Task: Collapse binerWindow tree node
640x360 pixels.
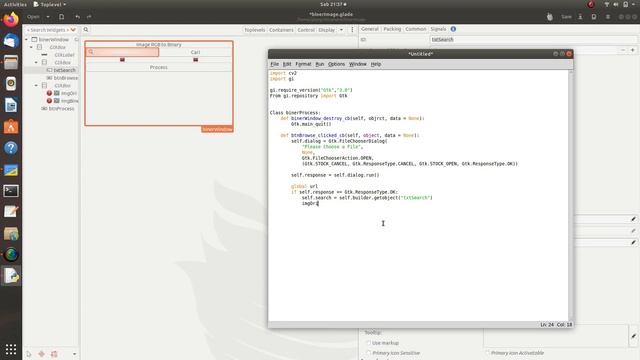Action: pos(27,40)
